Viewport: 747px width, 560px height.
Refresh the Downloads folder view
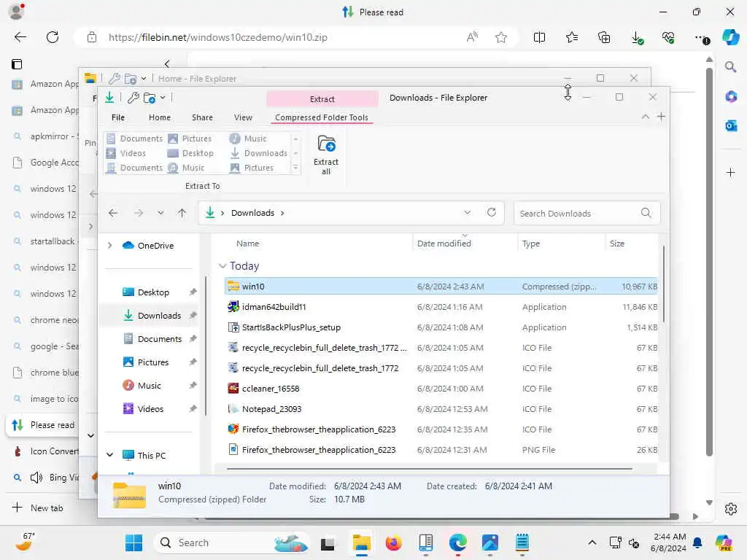tap(492, 212)
